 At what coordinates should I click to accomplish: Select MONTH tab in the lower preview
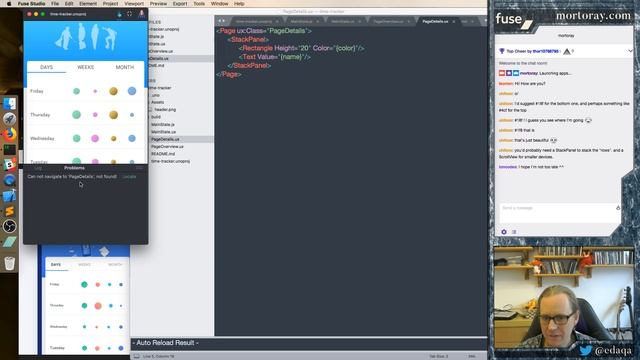115,264
